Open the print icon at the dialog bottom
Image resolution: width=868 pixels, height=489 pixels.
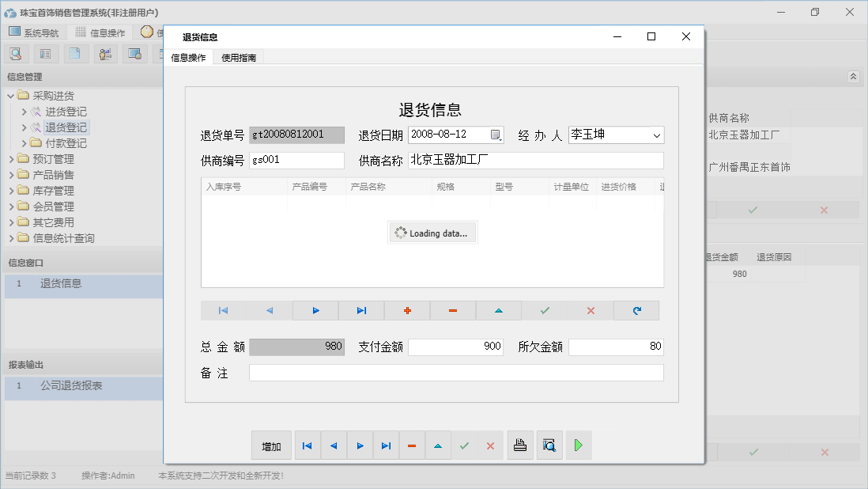pos(520,445)
